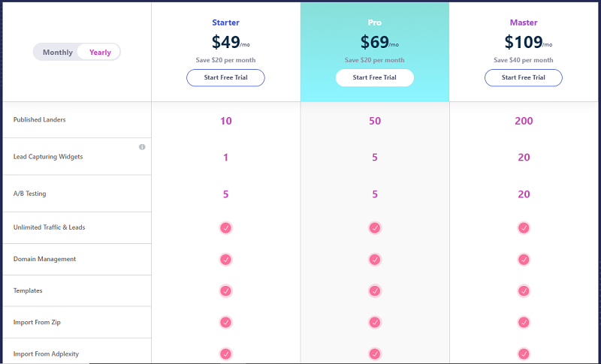Click the Master plan heading
This screenshot has width=601, height=364.
tap(524, 23)
